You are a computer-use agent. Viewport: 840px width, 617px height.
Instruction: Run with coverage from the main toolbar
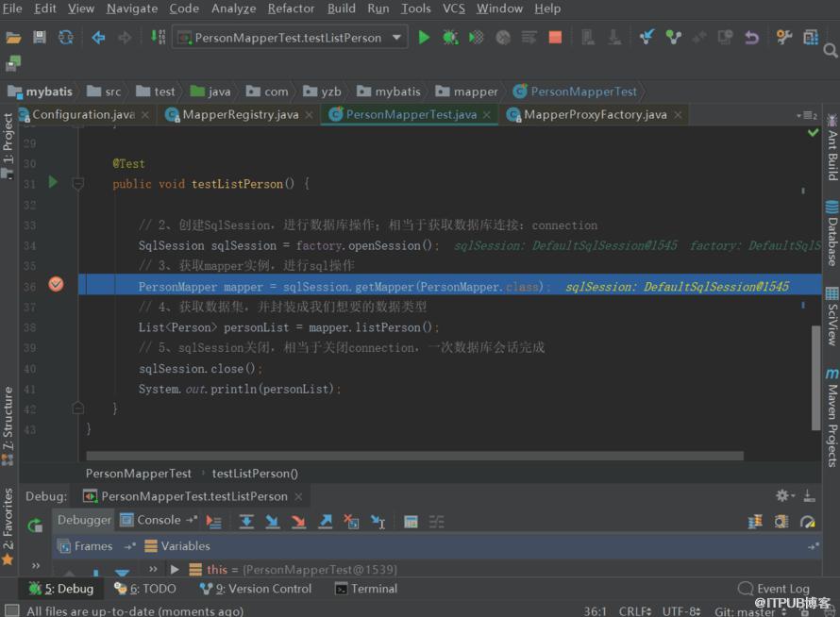tap(477, 38)
